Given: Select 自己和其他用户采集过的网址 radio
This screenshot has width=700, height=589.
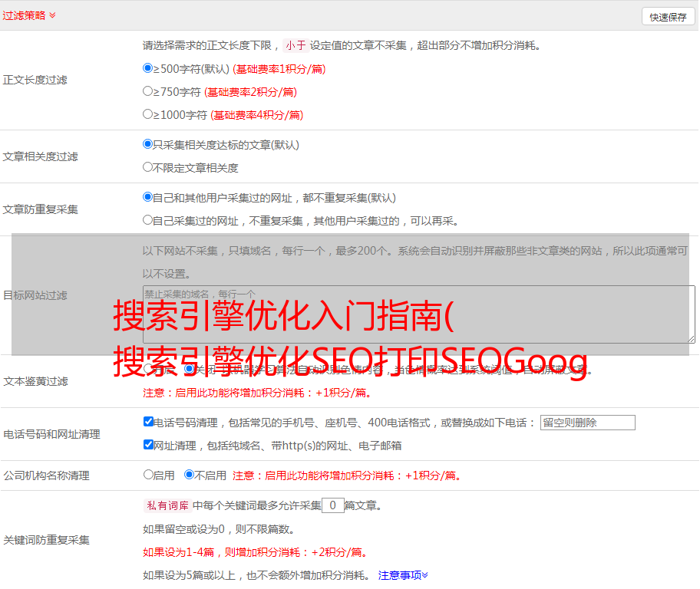Looking at the screenshot, I should [148, 197].
